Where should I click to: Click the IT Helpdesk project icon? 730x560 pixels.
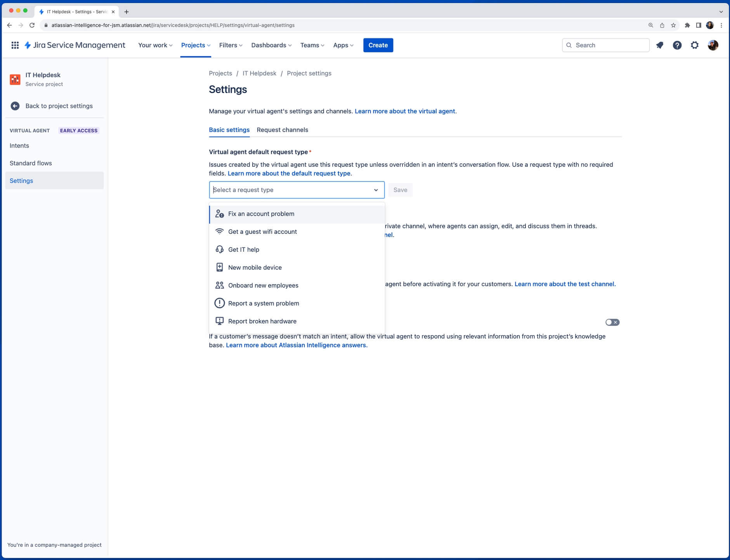pos(15,79)
